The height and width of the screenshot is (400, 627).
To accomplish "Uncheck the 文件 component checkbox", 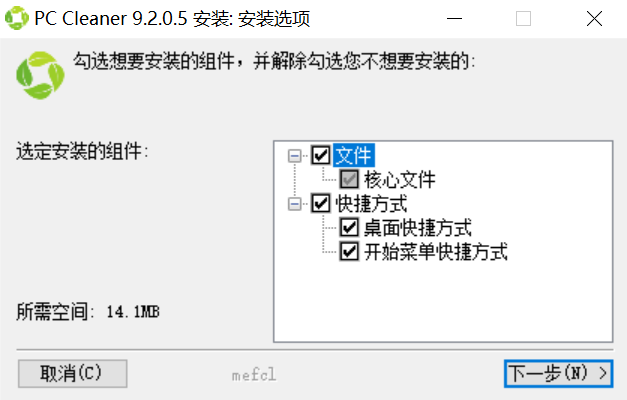I will click(321, 155).
